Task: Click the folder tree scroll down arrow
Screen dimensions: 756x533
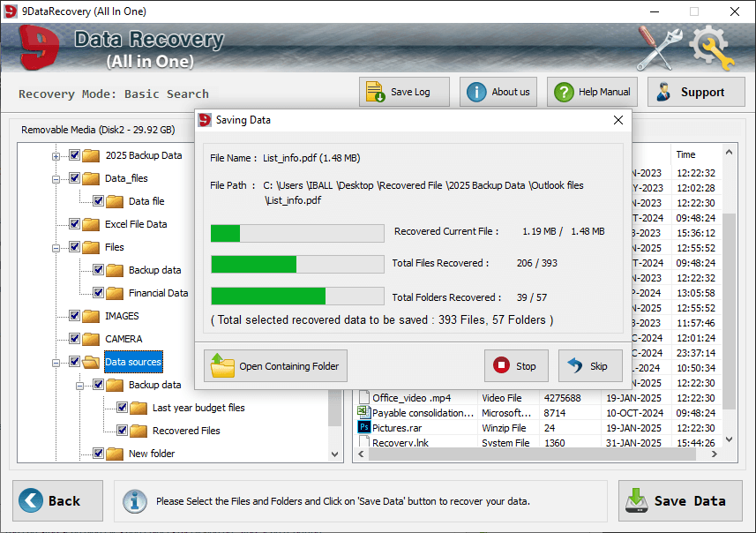Action: (334, 454)
